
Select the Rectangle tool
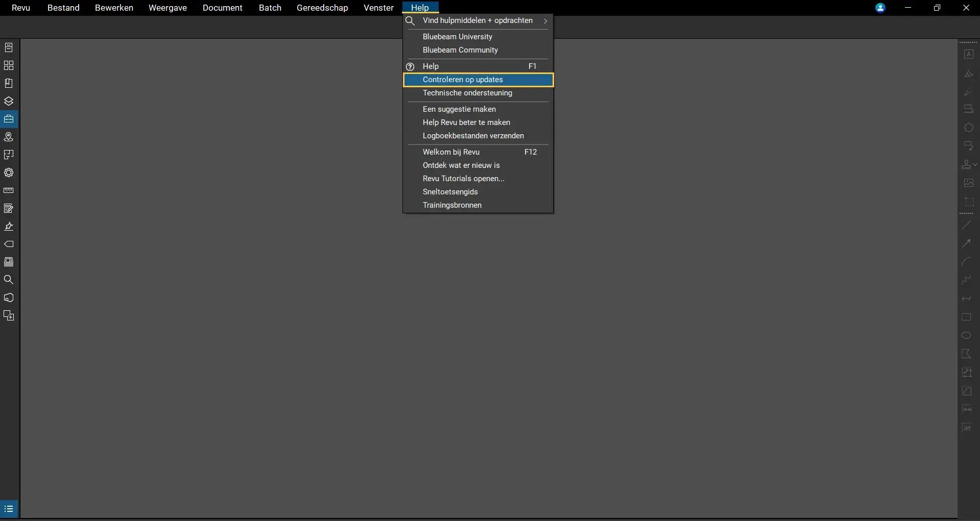click(x=966, y=317)
